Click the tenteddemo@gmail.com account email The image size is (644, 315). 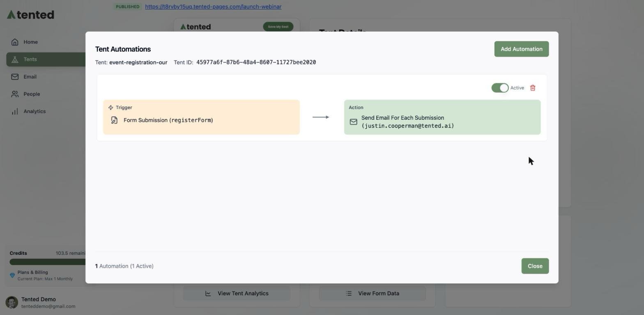pyautogui.click(x=48, y=306)
